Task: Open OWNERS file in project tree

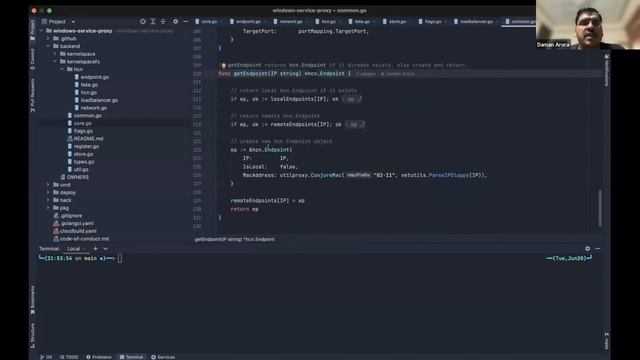Action: [78, 177]
